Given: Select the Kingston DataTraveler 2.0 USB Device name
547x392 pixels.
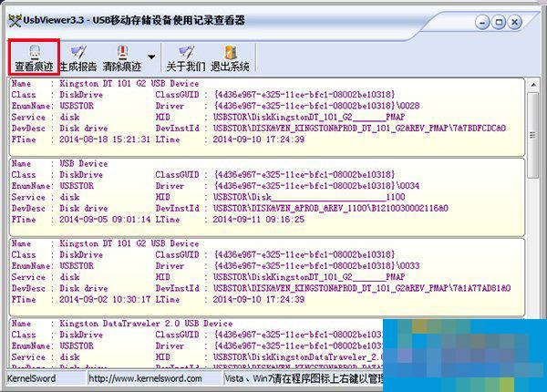Looking at the screenshot, I should click(x=146, y=324).
